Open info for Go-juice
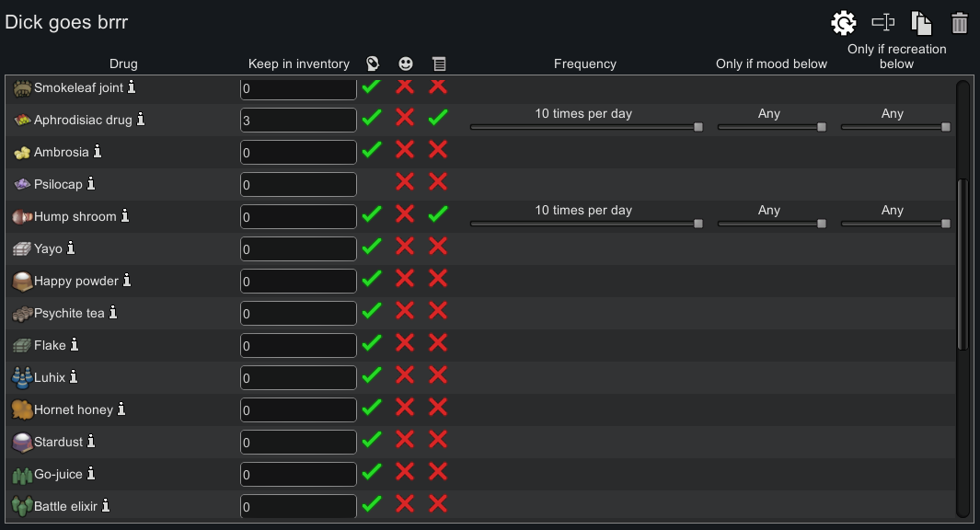This screenshot has width=980, height=530. coord(91,473)
